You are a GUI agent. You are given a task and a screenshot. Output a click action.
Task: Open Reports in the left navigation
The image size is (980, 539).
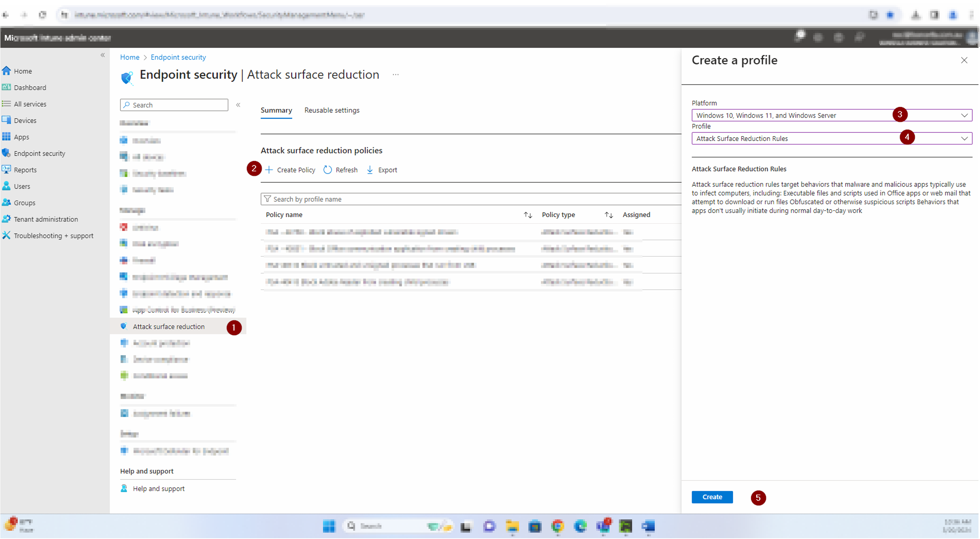click(x=19, y=170)
